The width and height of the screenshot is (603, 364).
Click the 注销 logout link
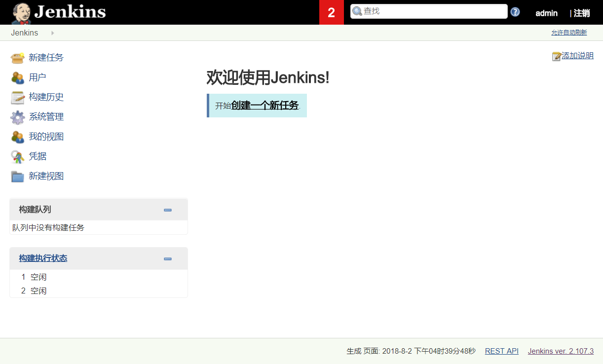coord(582,13)
